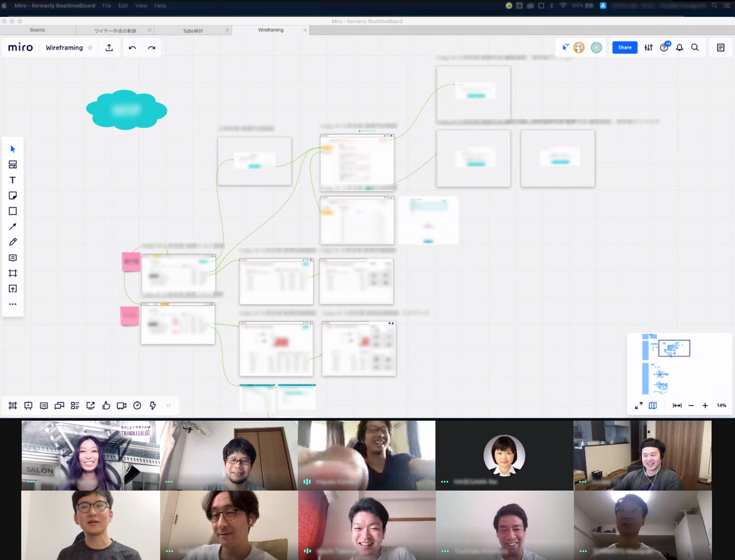This screenshot has height=560, width=735.
Task: Choose the Sticky note tool
Action: (13, 195)
